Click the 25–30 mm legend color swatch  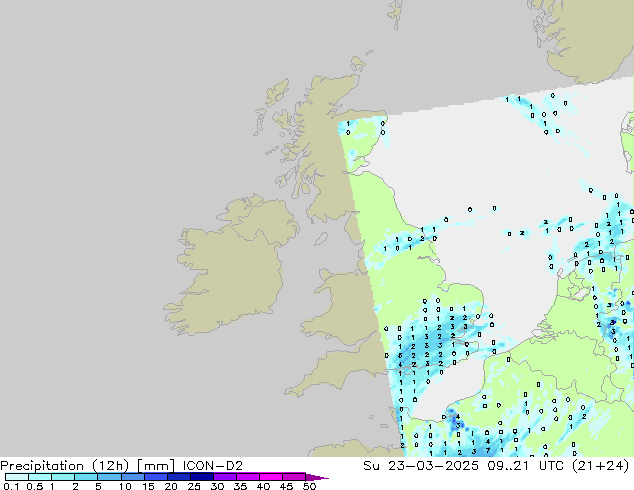coord(202,477)
